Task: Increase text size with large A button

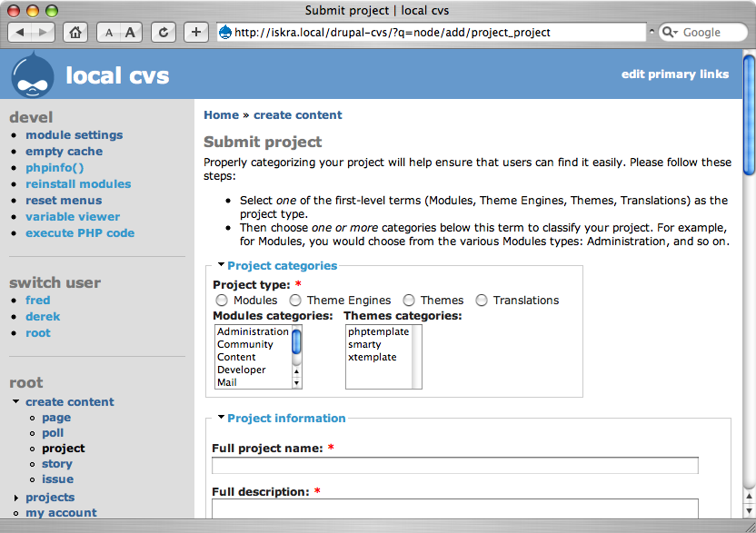Action: click(131, 33)
